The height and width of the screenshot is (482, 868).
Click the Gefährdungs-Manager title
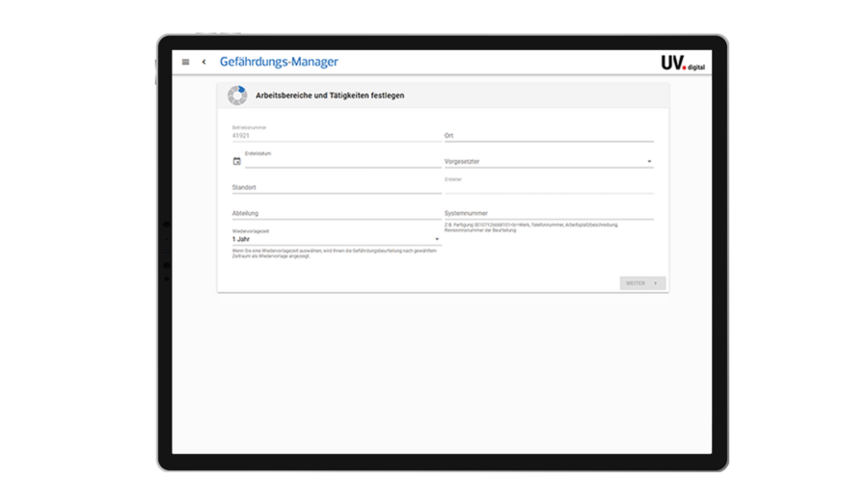click(x=279, y=62)
